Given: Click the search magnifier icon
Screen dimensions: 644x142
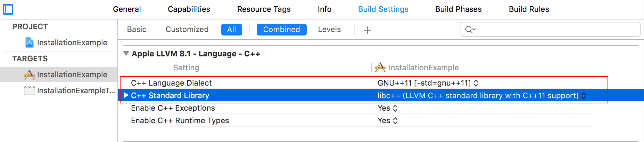Looking at the screenshot, I should point(470,30).
